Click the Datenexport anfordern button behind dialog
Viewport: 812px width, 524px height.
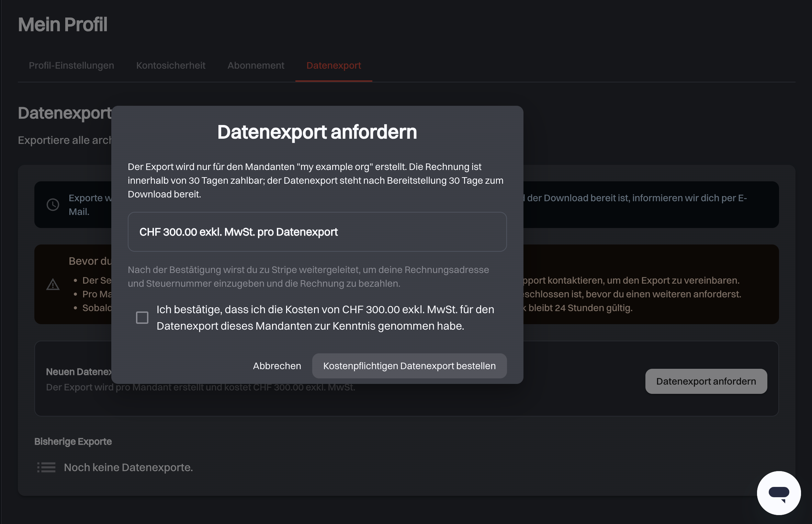coord(706,381)
